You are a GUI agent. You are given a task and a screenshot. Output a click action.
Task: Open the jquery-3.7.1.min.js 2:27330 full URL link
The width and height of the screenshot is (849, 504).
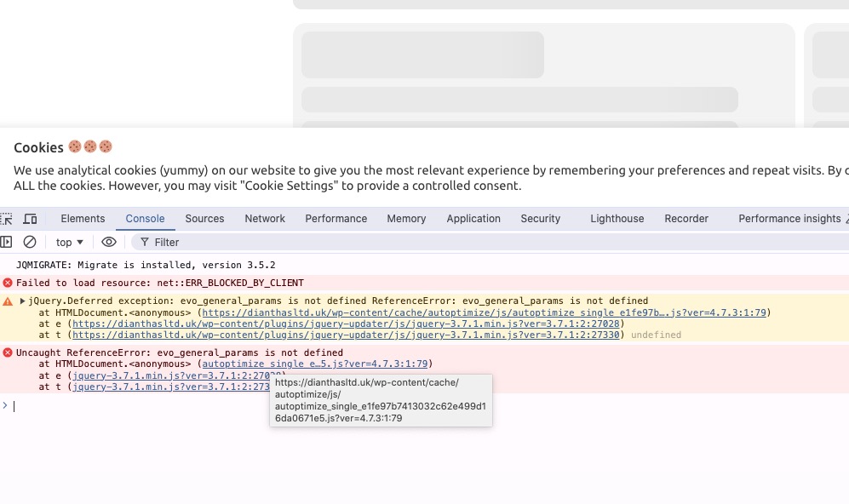point(346,335)
